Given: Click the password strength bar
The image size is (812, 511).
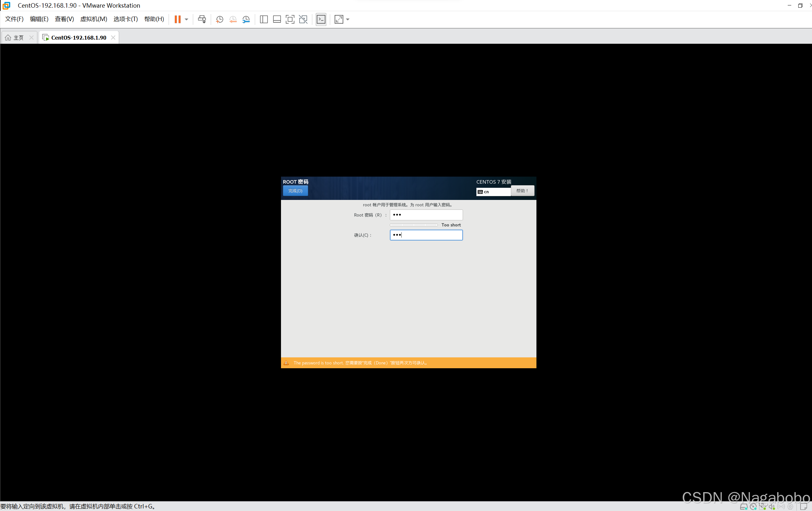Looking at the screenshot, I should tap(414, 225).
